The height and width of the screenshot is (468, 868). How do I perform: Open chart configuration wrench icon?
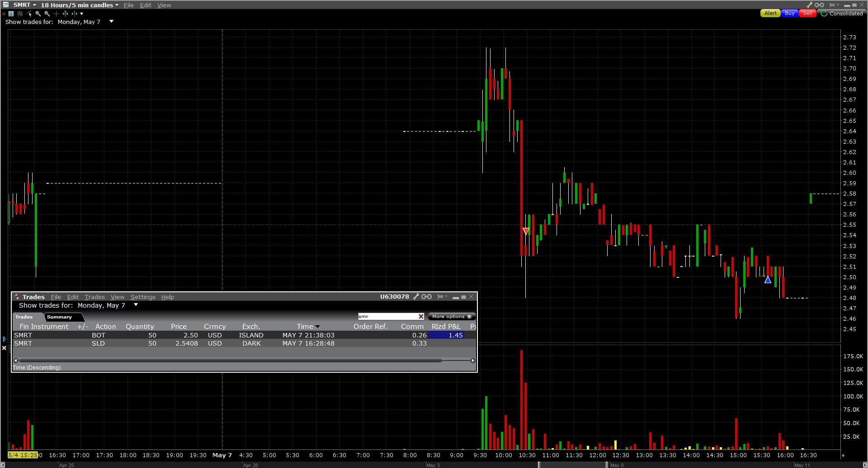[810, 5]
